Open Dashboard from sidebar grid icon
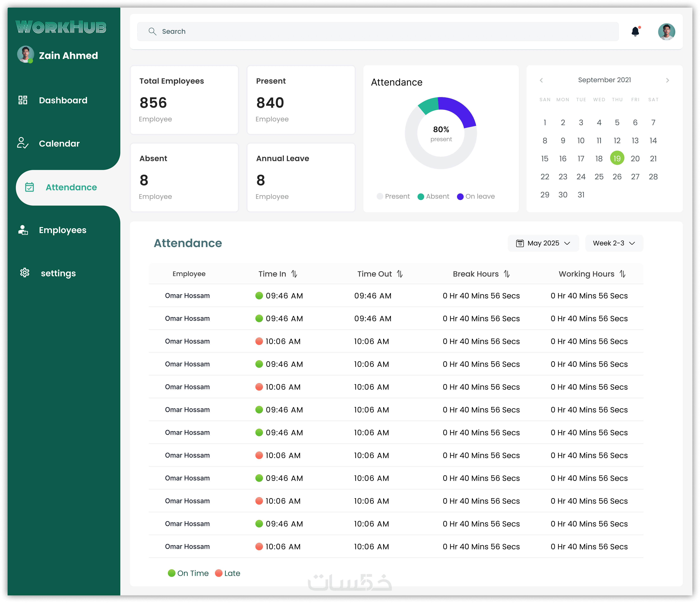 coord(23,100)
